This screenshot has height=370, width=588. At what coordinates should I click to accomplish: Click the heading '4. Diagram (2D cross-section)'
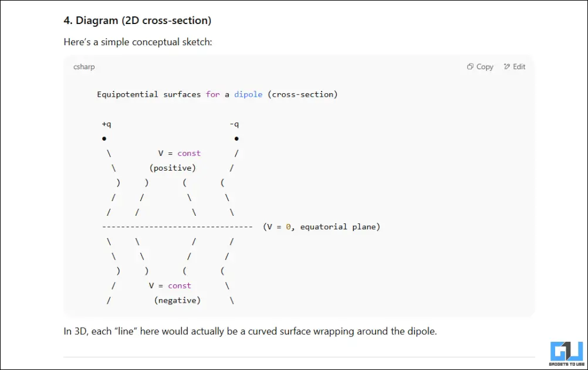[x=137, y=21]
